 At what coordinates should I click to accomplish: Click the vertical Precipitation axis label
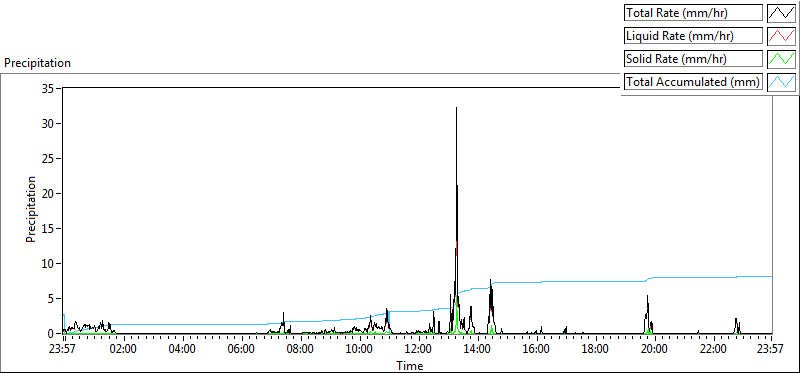click(31, 209)
